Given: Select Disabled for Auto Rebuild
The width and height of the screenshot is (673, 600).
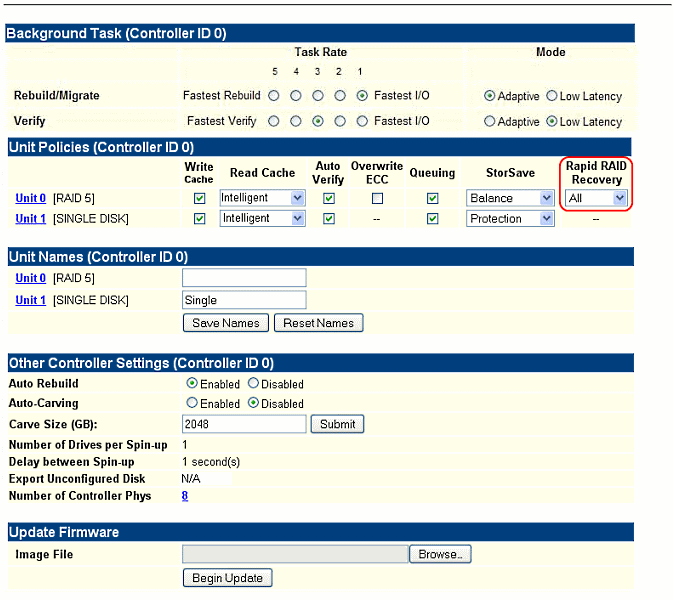Looking at the screenshot, I should (x=253, y=383).
